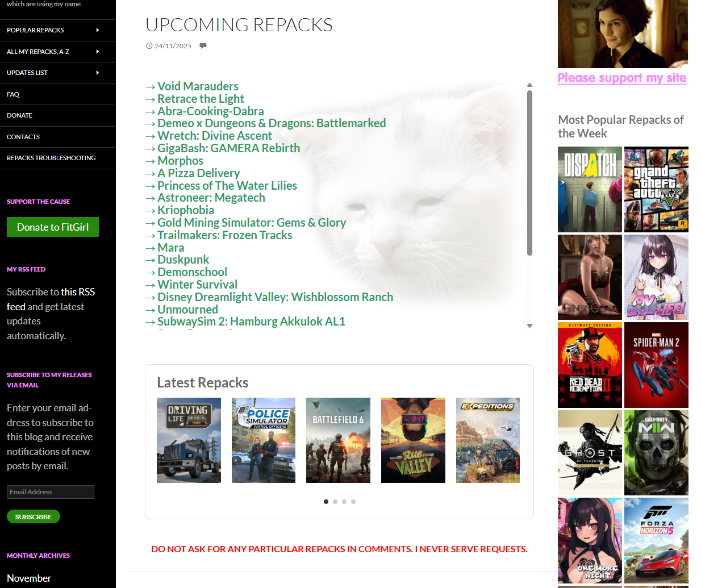Viewport: 701px width, 588px height.
Task: Click the upcoming repacks list scrollbar thumb
Action: coord(529,173)
